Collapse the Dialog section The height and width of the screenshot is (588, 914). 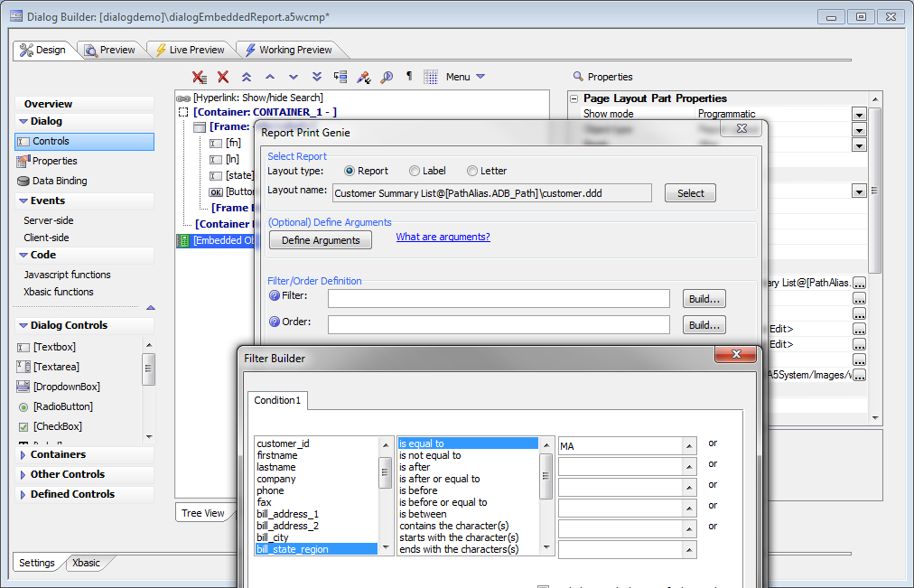pos(23,121)
